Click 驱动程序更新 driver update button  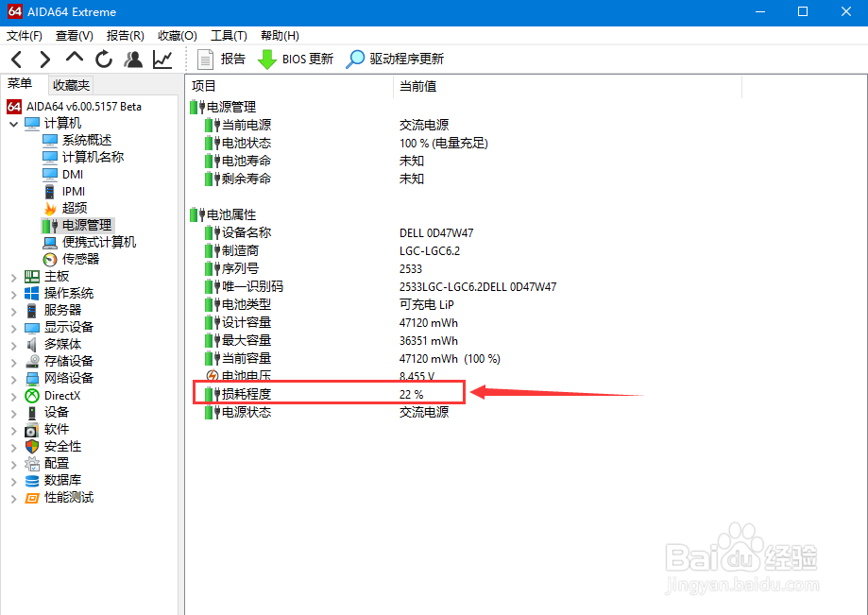point(395,59)
